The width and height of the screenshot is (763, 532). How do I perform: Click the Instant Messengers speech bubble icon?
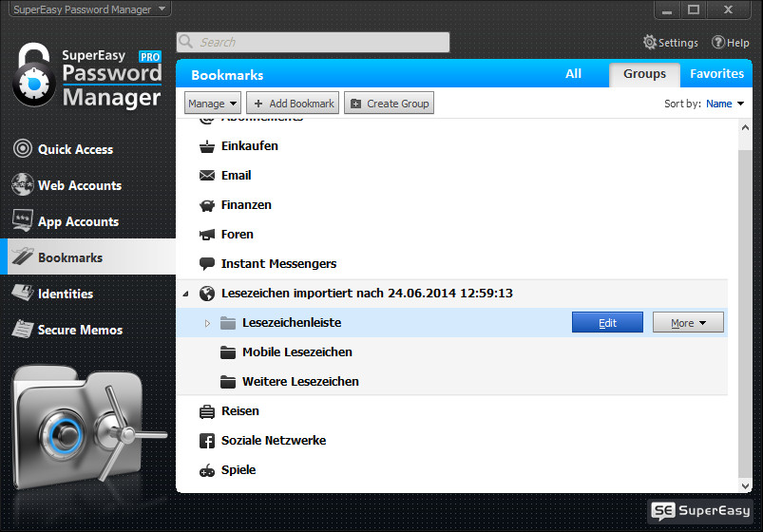click(x=207, y=264)
